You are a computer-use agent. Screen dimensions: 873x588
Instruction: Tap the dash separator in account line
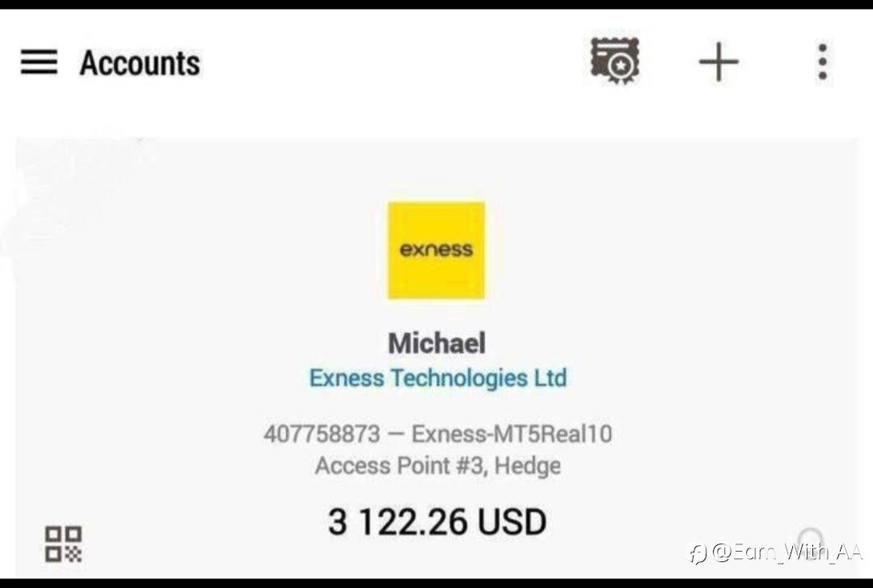click(395, 435)
